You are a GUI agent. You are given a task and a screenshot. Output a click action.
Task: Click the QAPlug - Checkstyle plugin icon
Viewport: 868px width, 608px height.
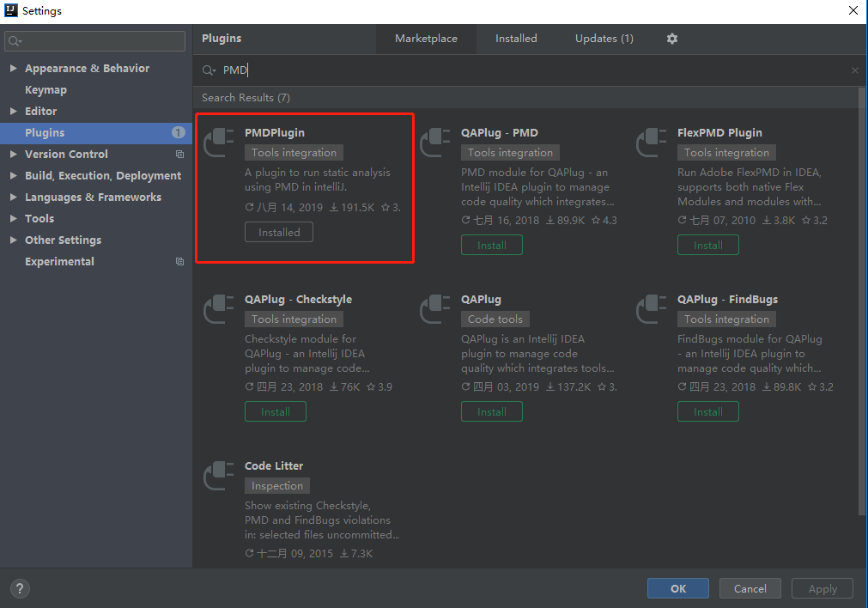(x=219, y=310)
